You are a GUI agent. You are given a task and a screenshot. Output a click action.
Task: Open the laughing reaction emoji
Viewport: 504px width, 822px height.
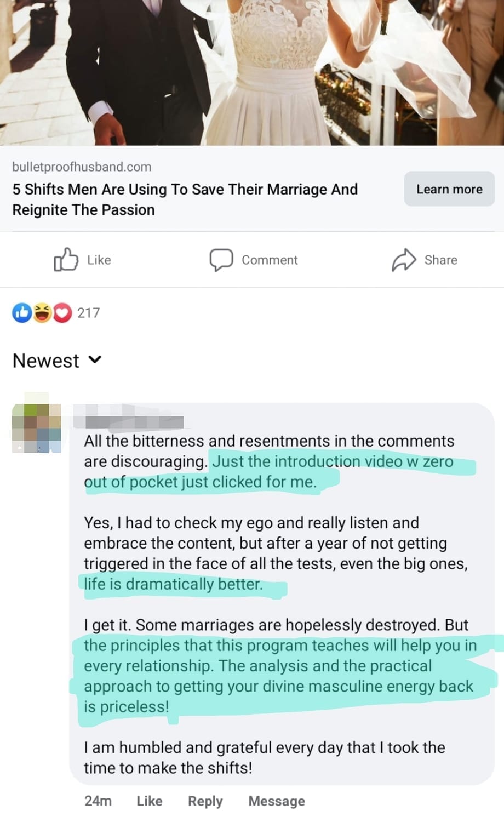[x=42, y=312]
